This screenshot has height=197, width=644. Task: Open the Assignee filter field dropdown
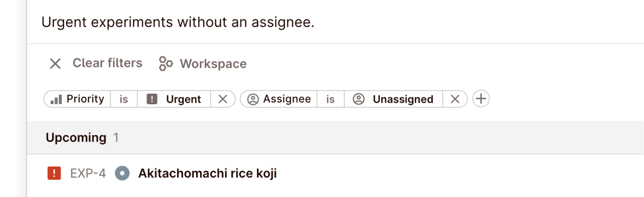287,99
